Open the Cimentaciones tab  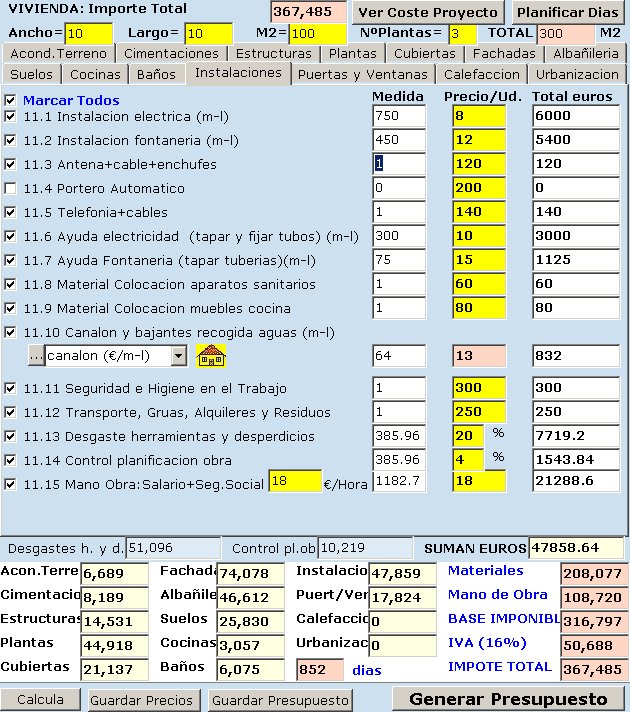171,54
